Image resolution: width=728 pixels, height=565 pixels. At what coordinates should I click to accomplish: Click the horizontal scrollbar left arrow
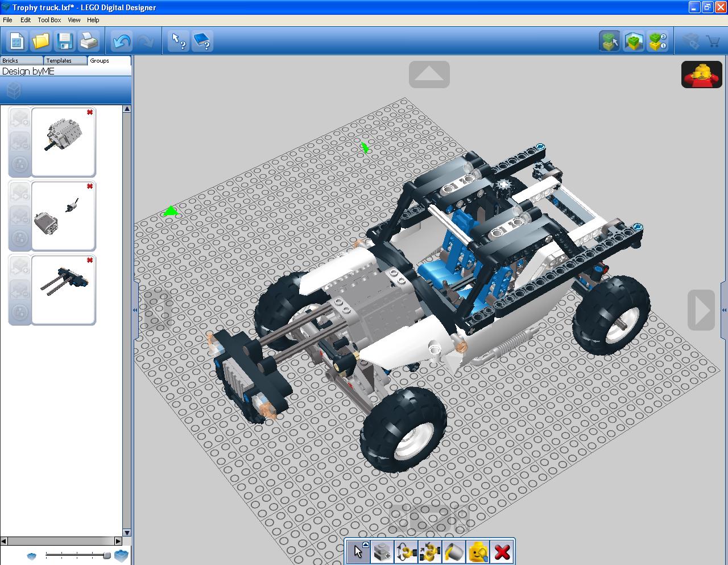click(4, 541)
